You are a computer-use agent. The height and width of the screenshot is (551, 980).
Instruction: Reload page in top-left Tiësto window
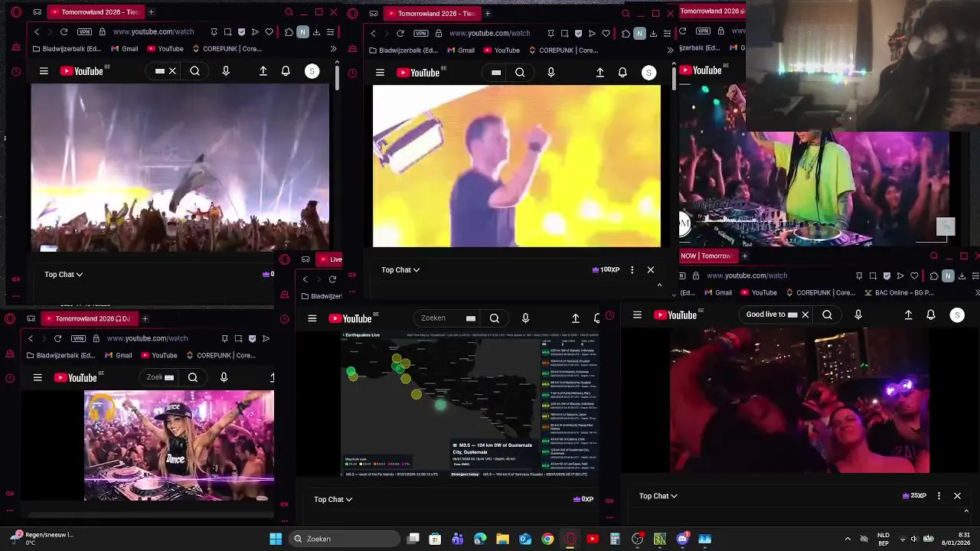pos(64,32)
